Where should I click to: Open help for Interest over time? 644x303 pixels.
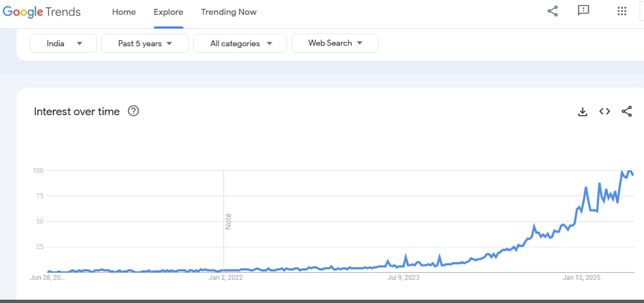[x=133, y=111]
